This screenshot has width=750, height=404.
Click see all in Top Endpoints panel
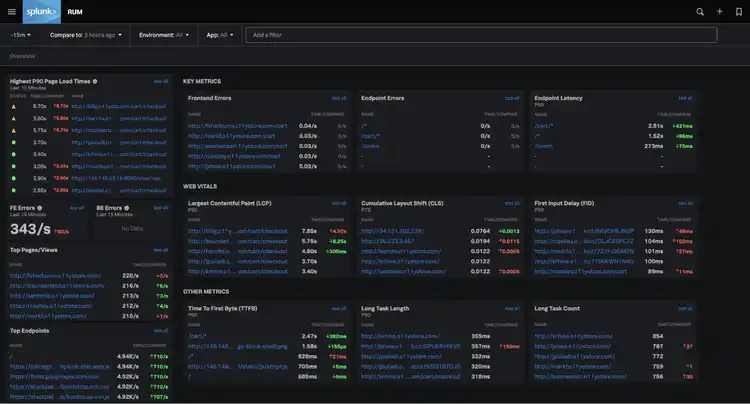(x=161, y=330)
